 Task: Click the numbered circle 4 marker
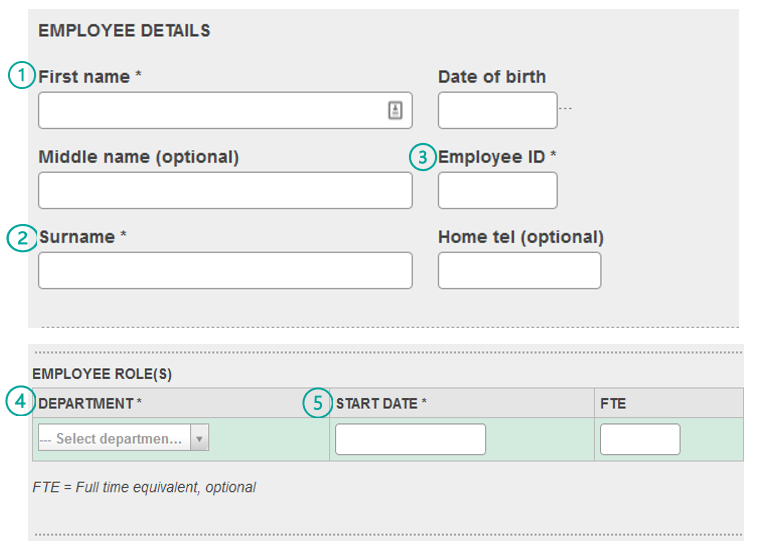click(21, 401)
